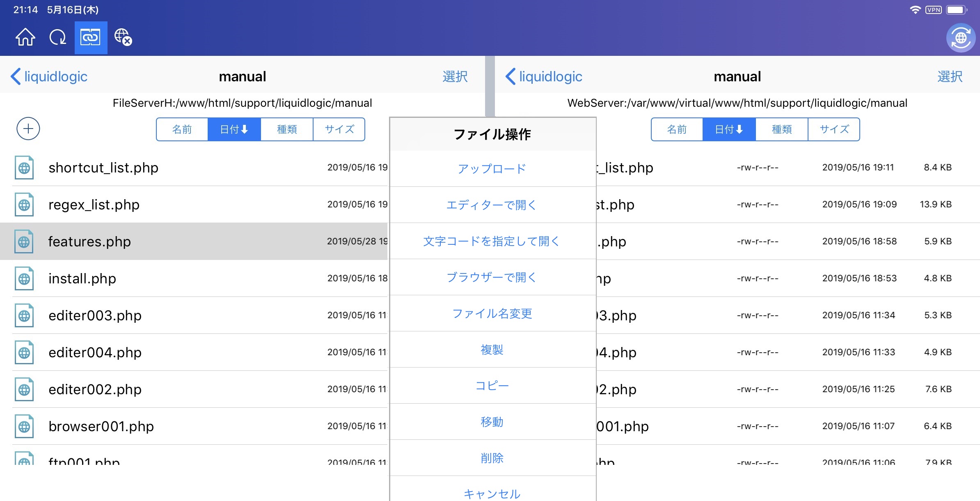Choose アップロード from the file menu

tap(492, 169)
